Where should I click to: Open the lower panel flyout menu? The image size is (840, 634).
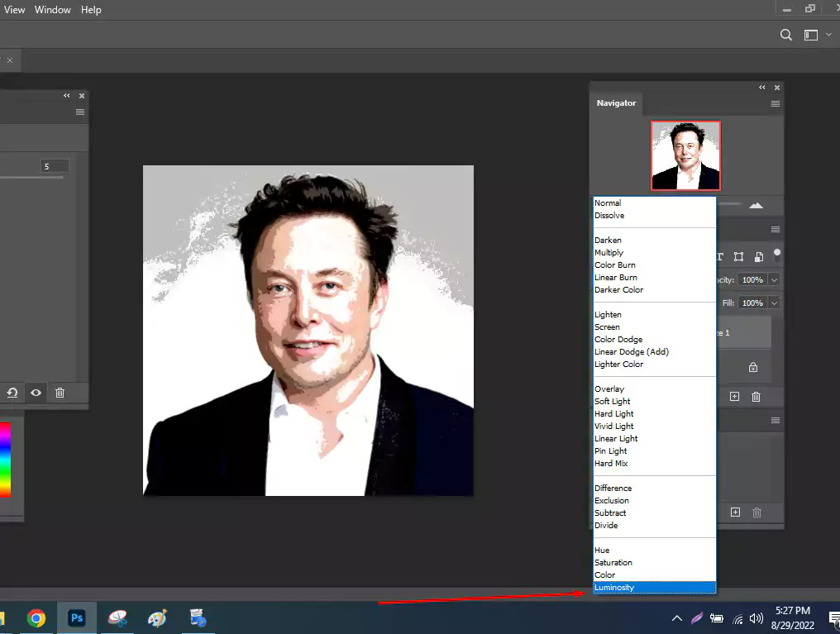coord(776,421)
